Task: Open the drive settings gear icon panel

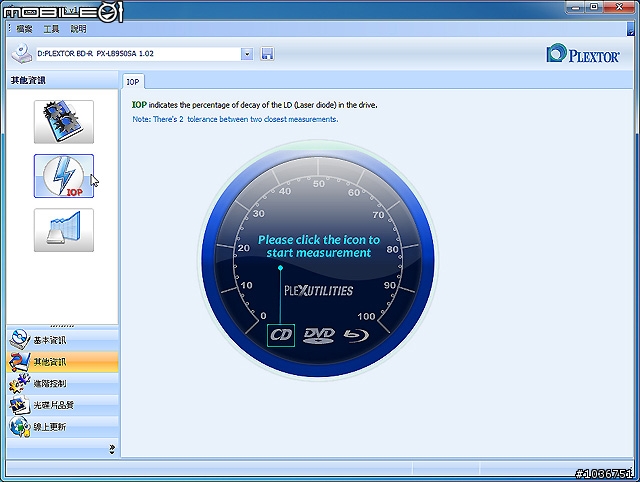Action: click(64, 122)
